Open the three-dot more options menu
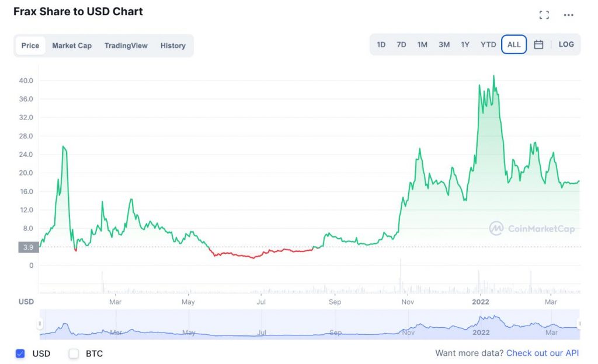The height and width of the screenshot is (364, 598). pos(569,15)
